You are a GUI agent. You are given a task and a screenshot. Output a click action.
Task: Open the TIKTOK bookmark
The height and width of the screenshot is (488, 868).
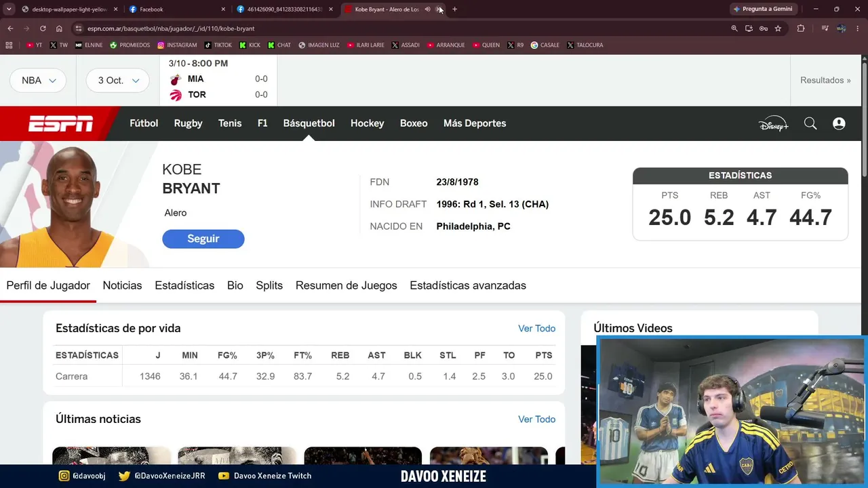(218, 45)
